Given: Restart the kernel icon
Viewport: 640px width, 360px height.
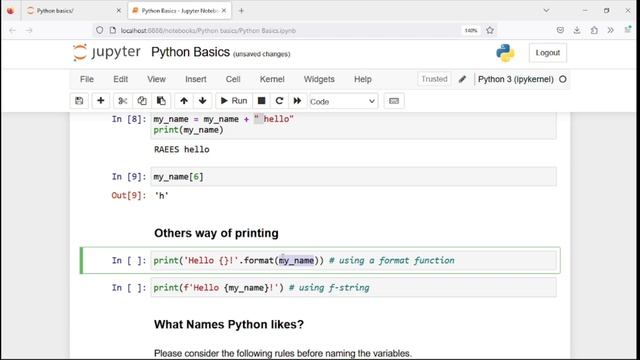Looking at the screenshot, I should (x=279, y=101).
